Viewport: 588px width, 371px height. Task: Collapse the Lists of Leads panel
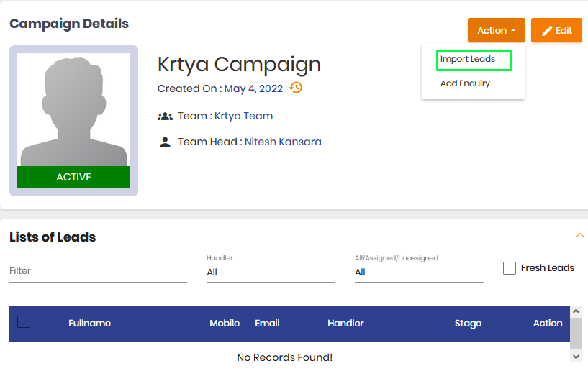tap(580, 235)
